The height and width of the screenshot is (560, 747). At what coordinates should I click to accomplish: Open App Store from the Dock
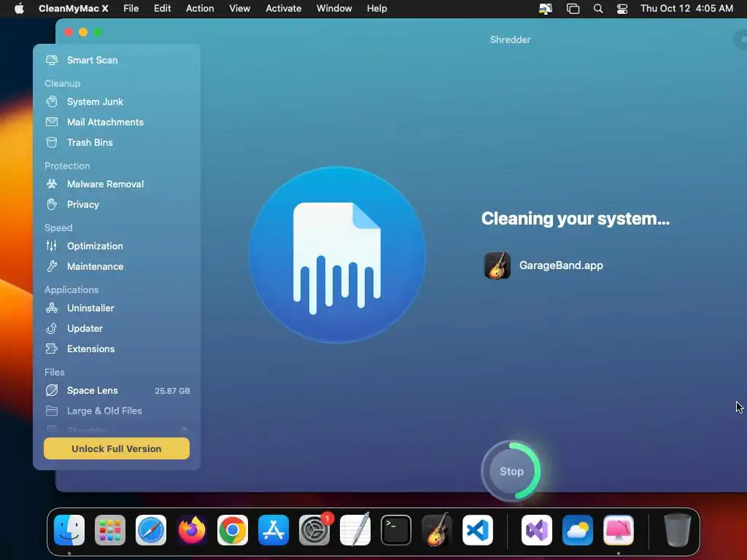pyautogui.click(x=274, y=530)
